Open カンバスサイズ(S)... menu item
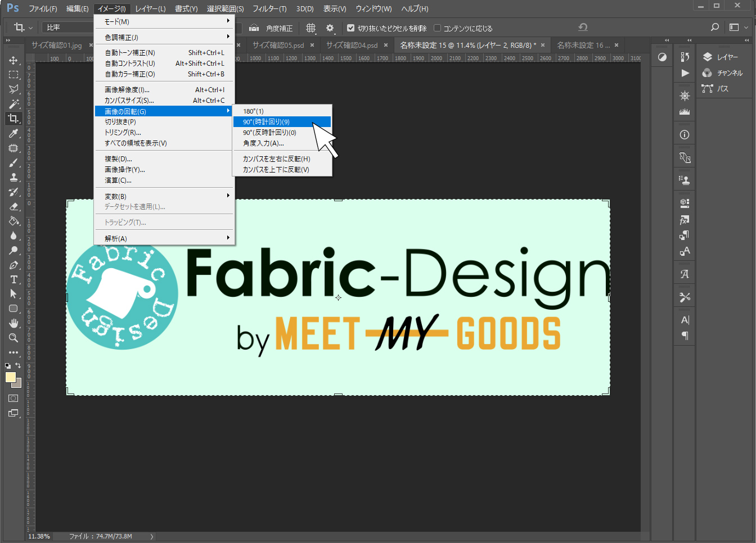 click(164, 101)
